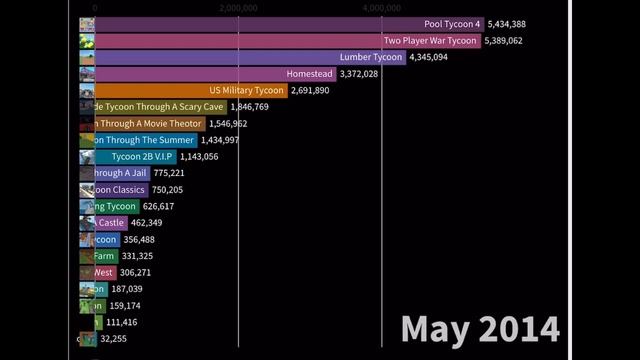Image resolution: width=640 pixels, height=360 pixels.
Task: Click the thumbnail beside value 356,488
Action: click(x=87, y=240)
